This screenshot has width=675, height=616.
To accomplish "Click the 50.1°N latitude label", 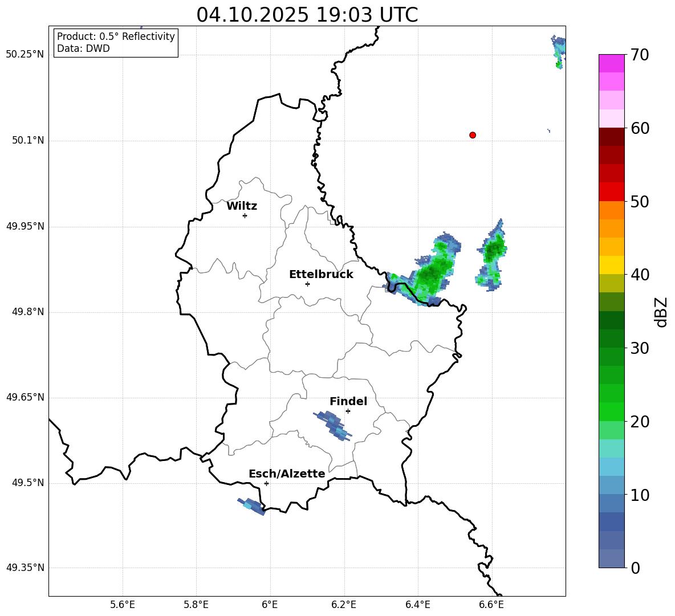I will point(28,140).
